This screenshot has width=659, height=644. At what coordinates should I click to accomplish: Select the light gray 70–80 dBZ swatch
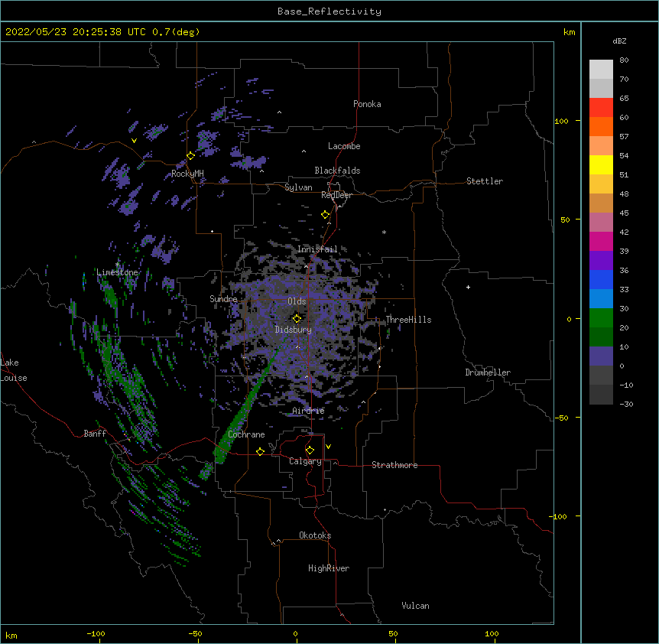[x=601, y=70]
